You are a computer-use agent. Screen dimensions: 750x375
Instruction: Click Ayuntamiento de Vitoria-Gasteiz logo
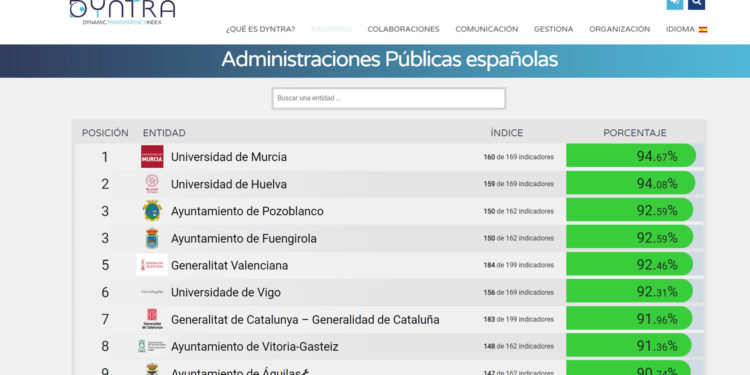click(x=152, y=346)
